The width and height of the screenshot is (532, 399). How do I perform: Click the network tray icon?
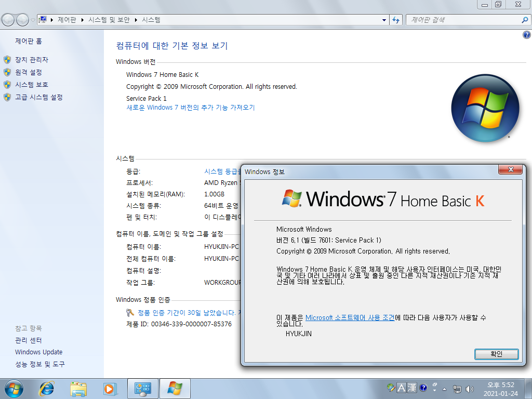point(457,389)
